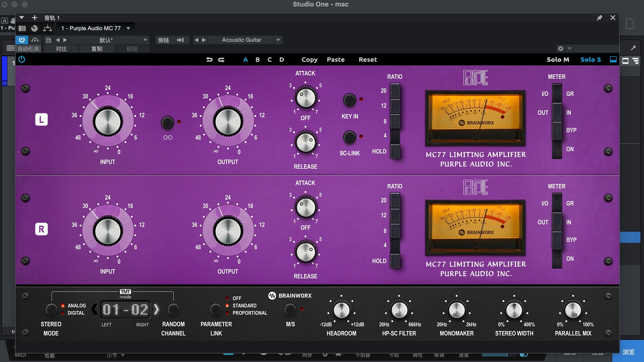Click next TMT channel arrow
This screenshot has width=644, height=362.
tap(156, 309)
